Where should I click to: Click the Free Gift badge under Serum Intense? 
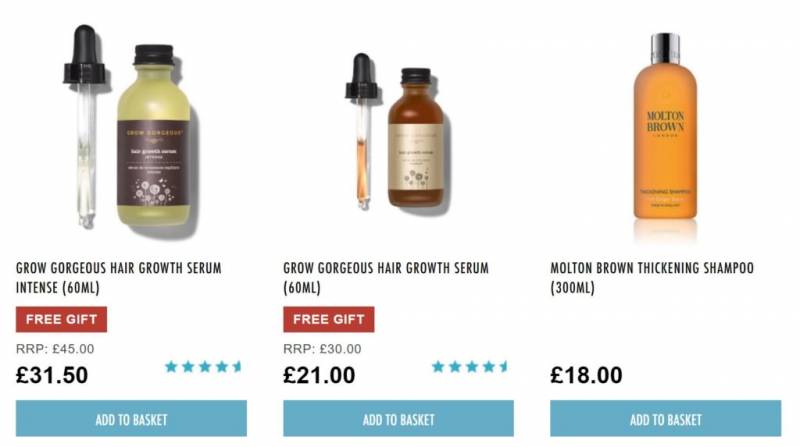[x=61, y=319]
